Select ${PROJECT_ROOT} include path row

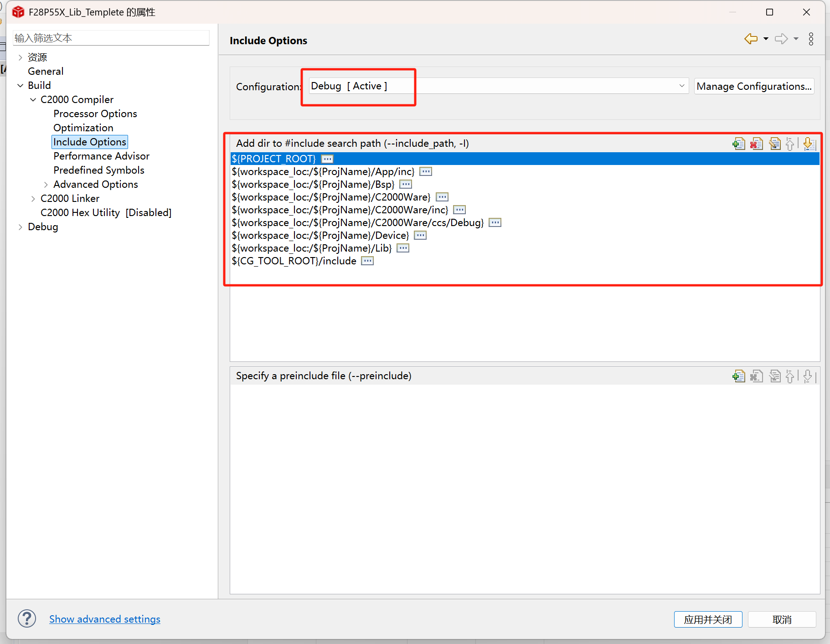[x=525, y=159]
